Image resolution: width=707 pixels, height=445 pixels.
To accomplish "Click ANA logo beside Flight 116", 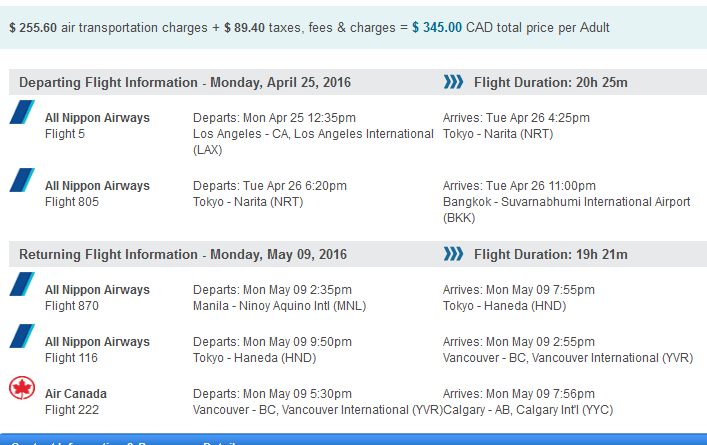I will point(22,336).
